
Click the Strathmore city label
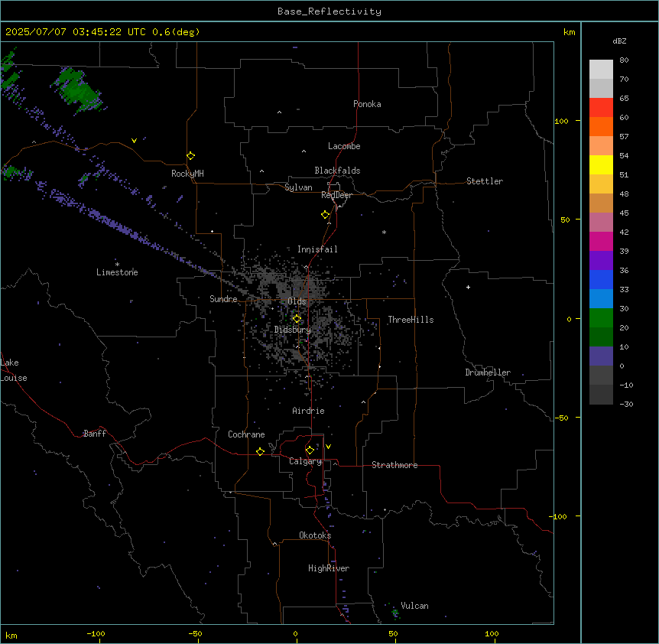tap(394, 465)
